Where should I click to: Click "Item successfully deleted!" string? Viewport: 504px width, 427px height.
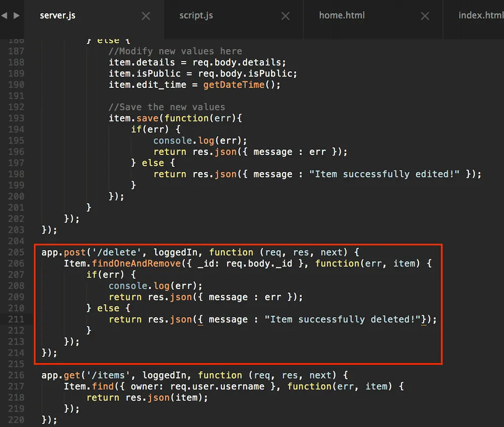tap(343, 319)
